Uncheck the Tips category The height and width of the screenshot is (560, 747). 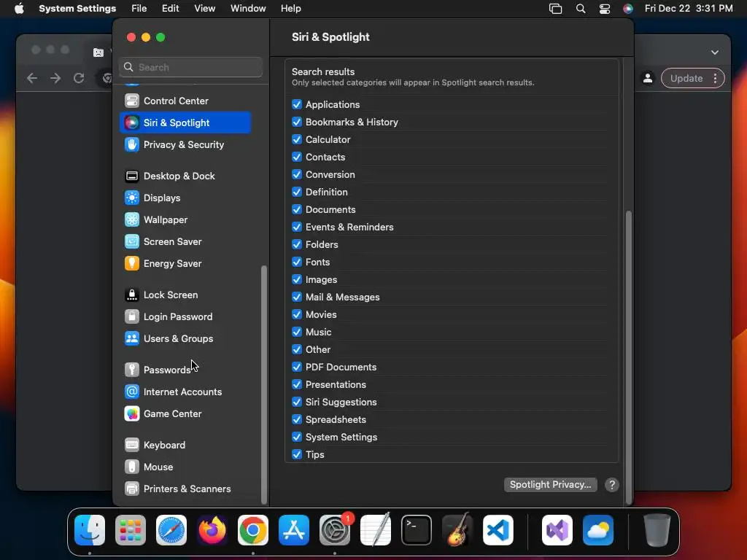point(297,454)
